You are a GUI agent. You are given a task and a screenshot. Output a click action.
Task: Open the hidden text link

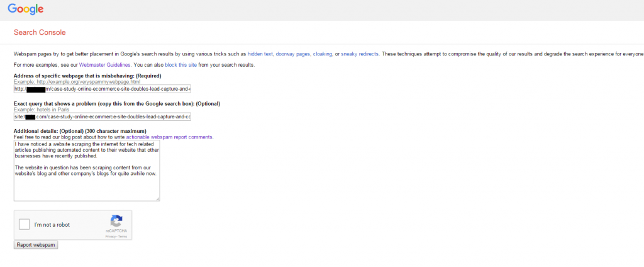260,54
